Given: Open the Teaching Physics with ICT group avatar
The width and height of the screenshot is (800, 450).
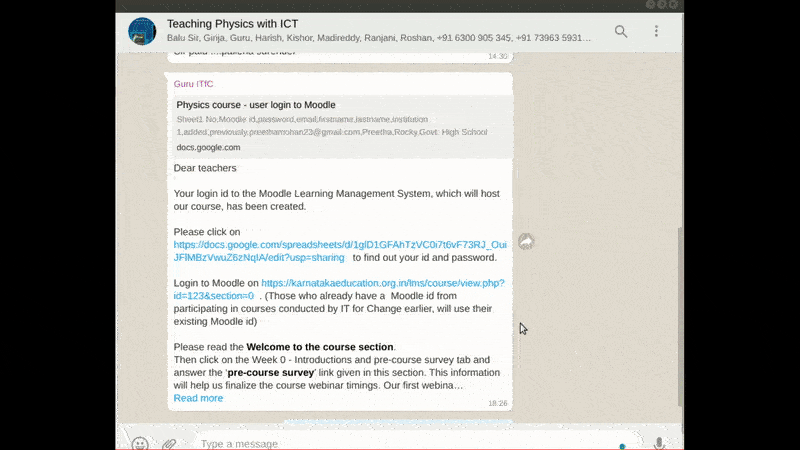Looking at the screenshot, I should pyautogui.click(x=142, y=31).
